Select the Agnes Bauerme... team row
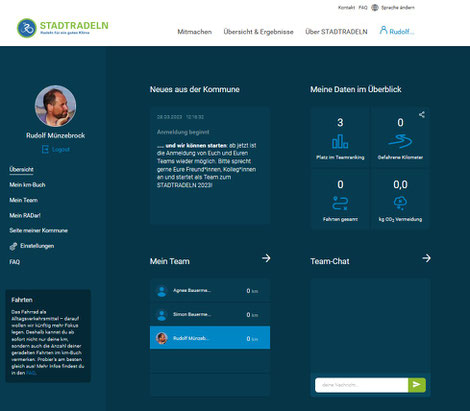 tap(210, 291)
